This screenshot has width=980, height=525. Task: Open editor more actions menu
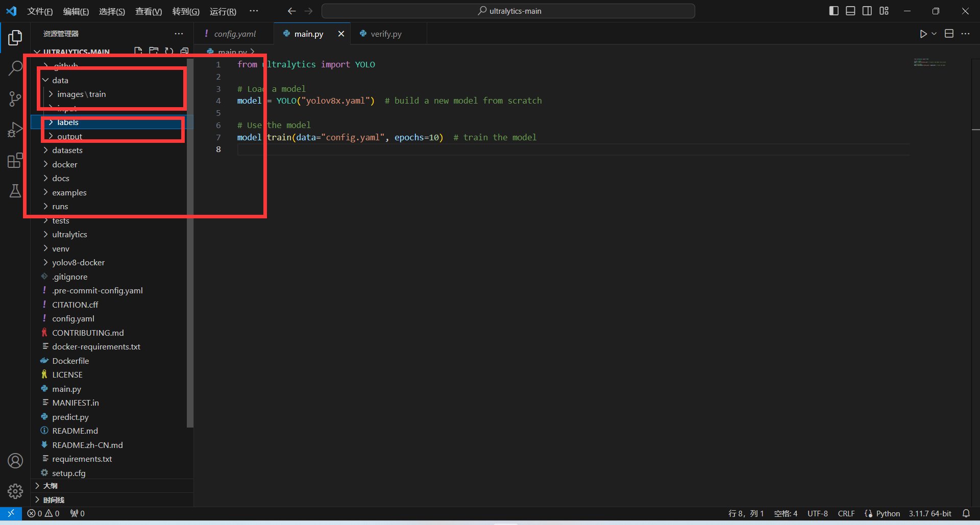(x=965, y=34)
